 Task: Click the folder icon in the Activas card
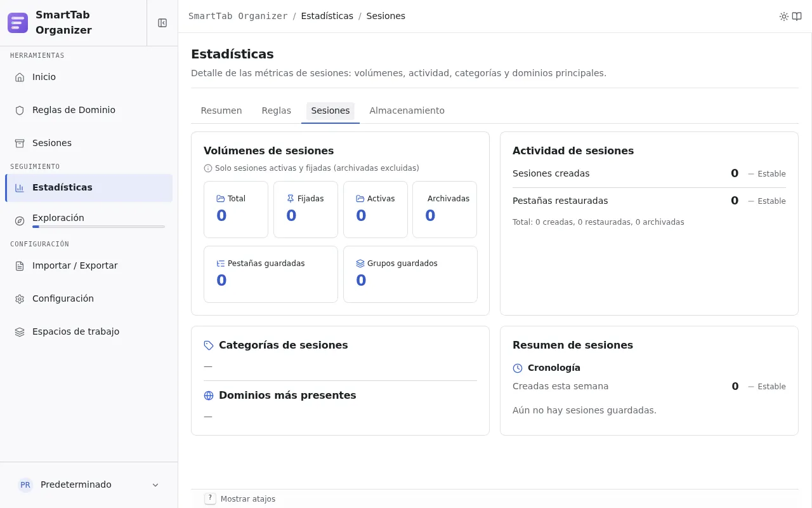[x=360, y=199]
